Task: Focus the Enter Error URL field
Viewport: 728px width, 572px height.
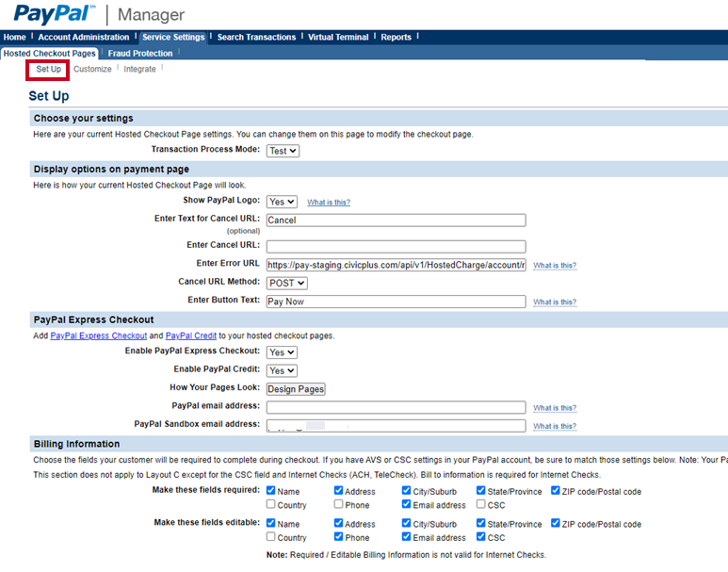Action: [396, 265]
